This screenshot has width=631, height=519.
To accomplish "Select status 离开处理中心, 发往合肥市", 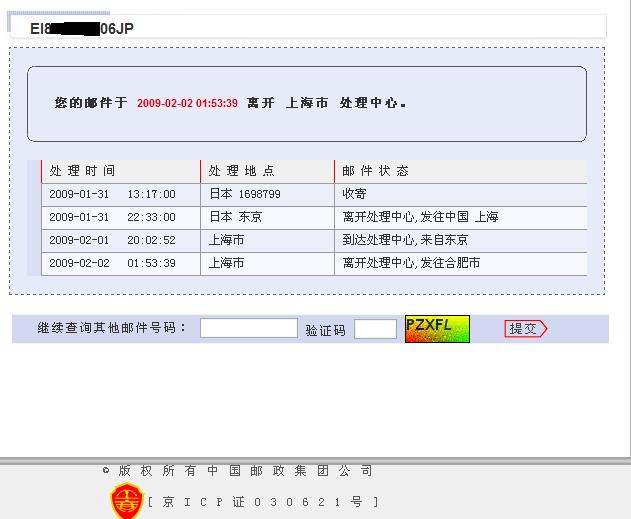I will (411, 263).
